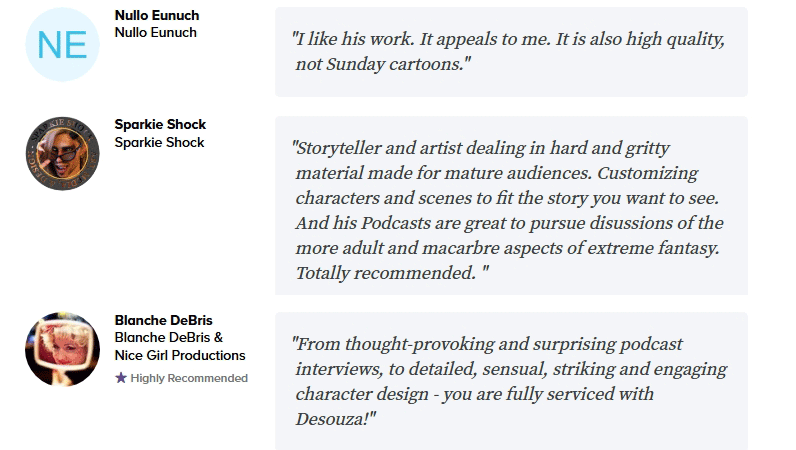Click the Nullo Eunuch subtitle under the name
Viewport: 796px width, 450px height.
156,32
